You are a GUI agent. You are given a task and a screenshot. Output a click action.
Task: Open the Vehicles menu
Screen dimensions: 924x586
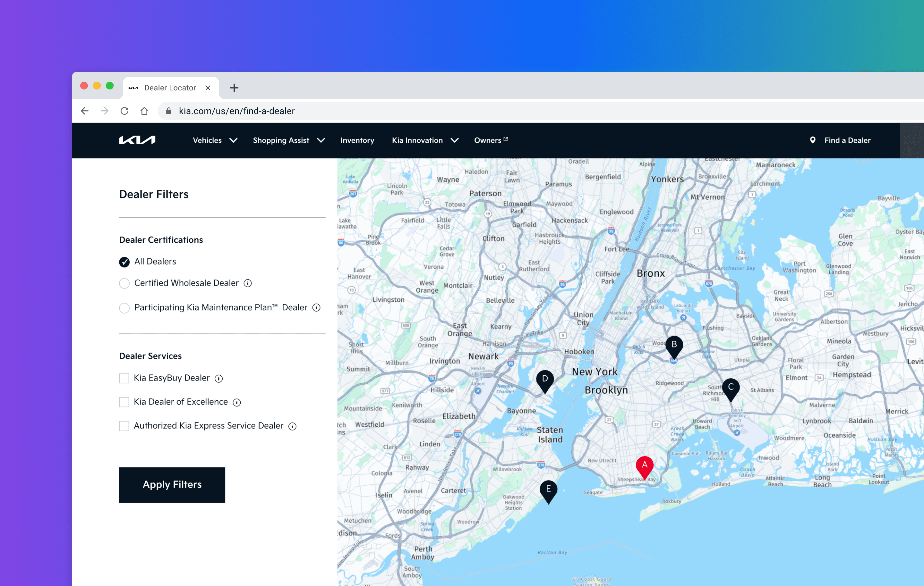coord(207,140)
